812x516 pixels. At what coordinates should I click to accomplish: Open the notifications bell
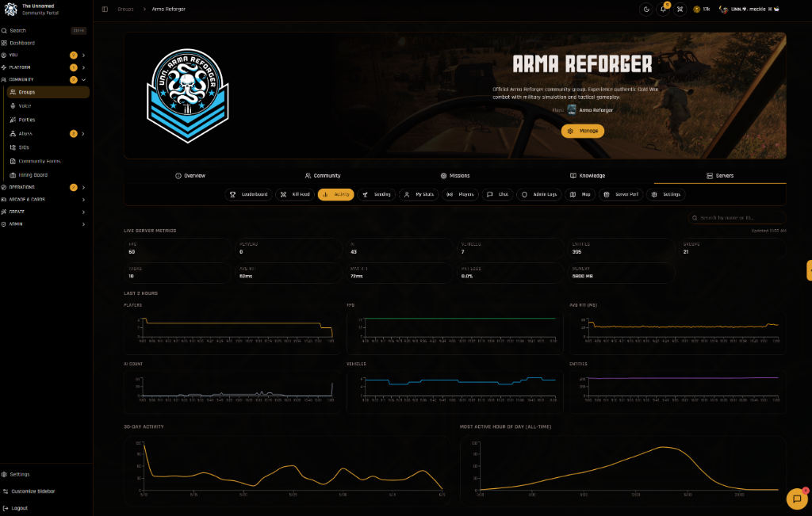(x=663, y=10)
